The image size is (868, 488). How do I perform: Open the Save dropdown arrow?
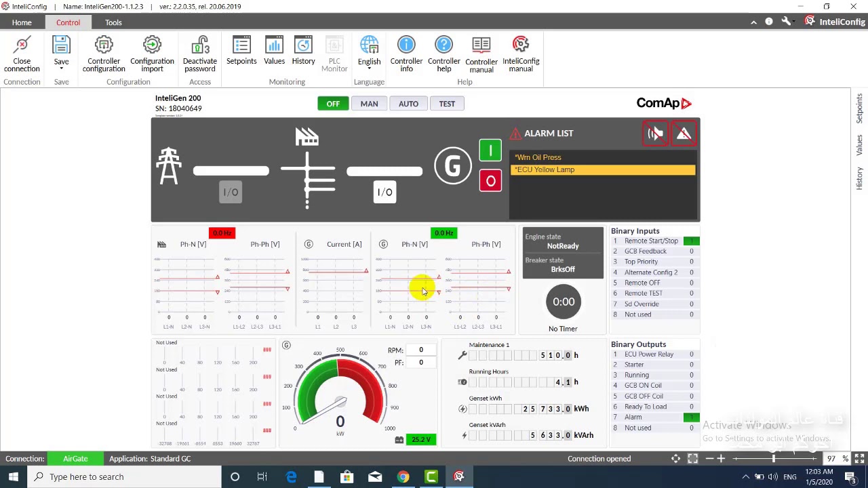pos(61,68)
